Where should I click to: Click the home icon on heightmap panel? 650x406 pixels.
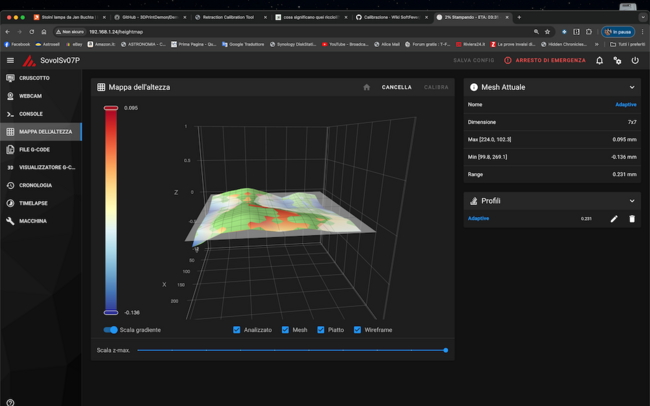366,87
